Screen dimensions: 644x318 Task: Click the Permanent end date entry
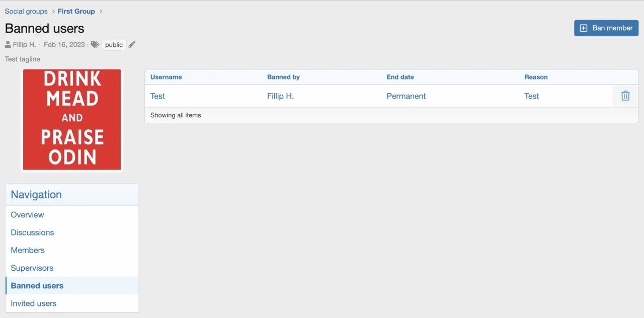click(x=406, y=96)
